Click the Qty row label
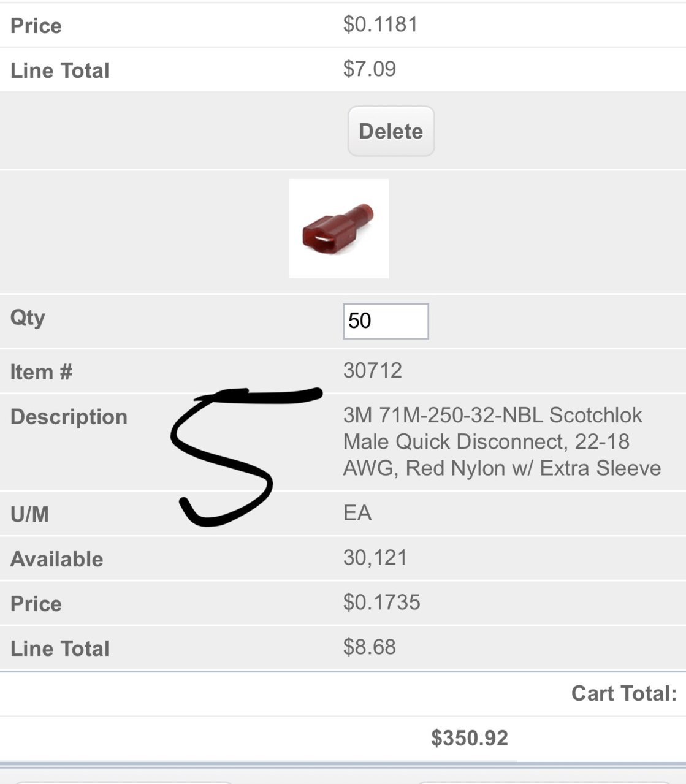 (x=28, y=319)
